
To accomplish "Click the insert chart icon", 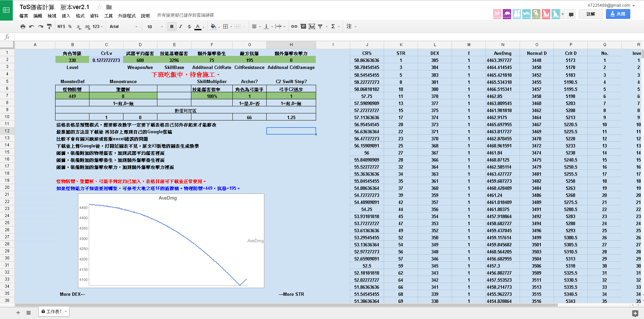I will 312,27.
